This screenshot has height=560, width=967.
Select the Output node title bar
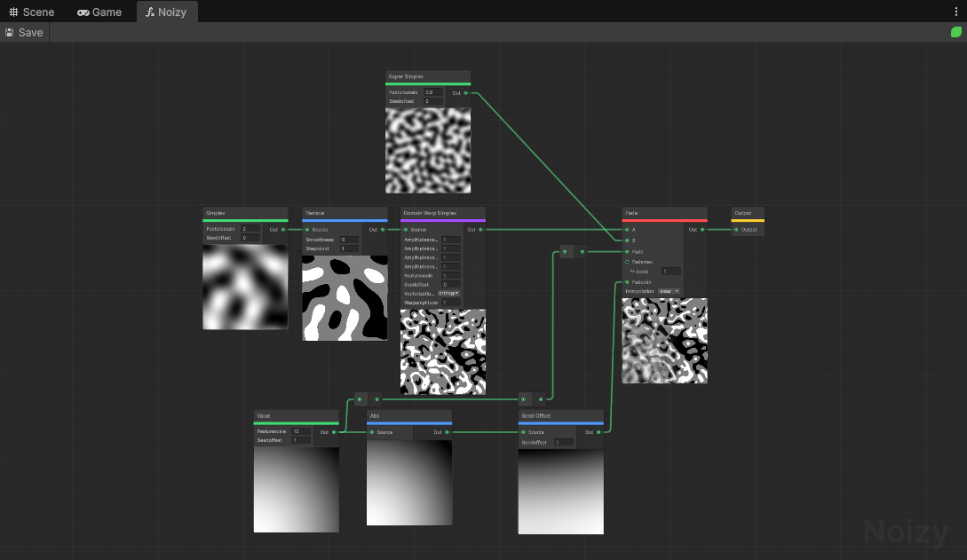point(748,212)
